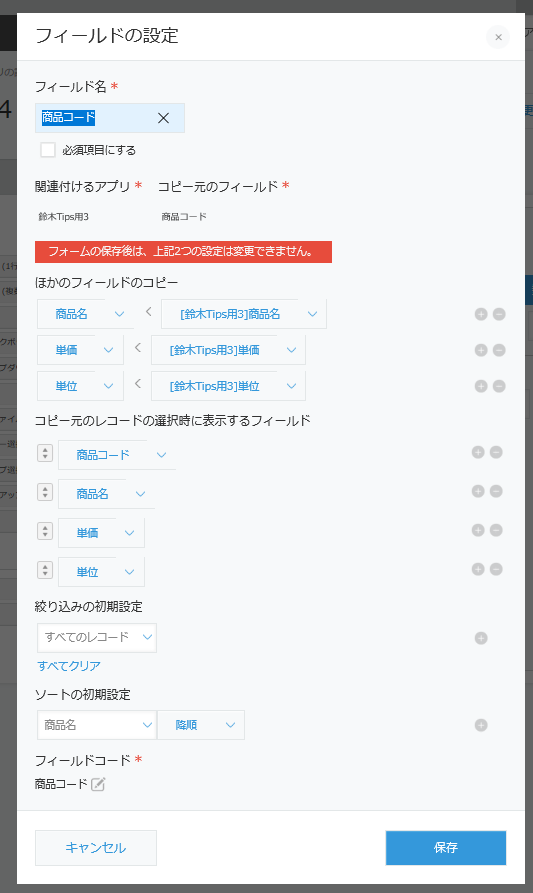Enable the 必須項目にする checkbox
Screen dimensions: 533x893
(x=48, y=150)
